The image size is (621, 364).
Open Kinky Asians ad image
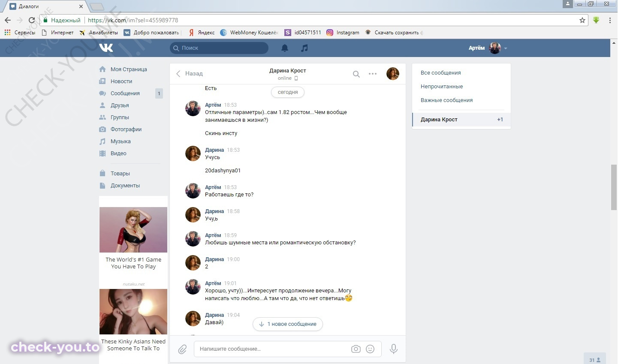click(x=133, y=312)
